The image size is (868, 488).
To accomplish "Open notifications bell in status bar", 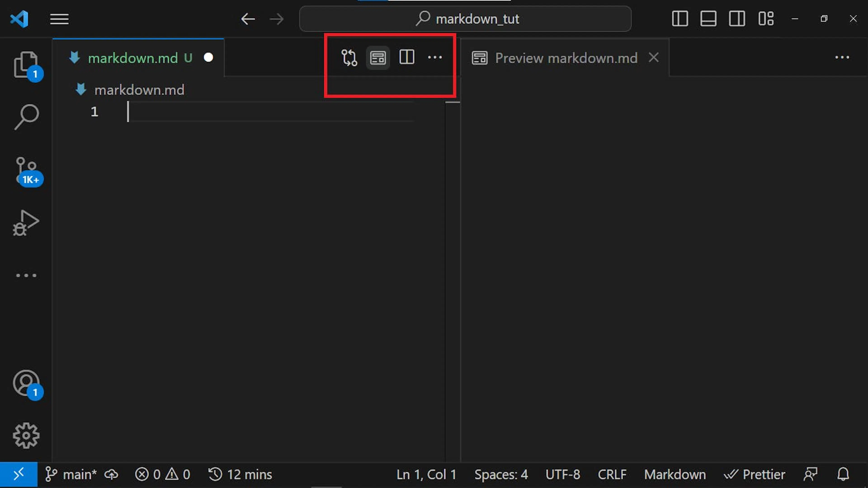I will [843, 474].
